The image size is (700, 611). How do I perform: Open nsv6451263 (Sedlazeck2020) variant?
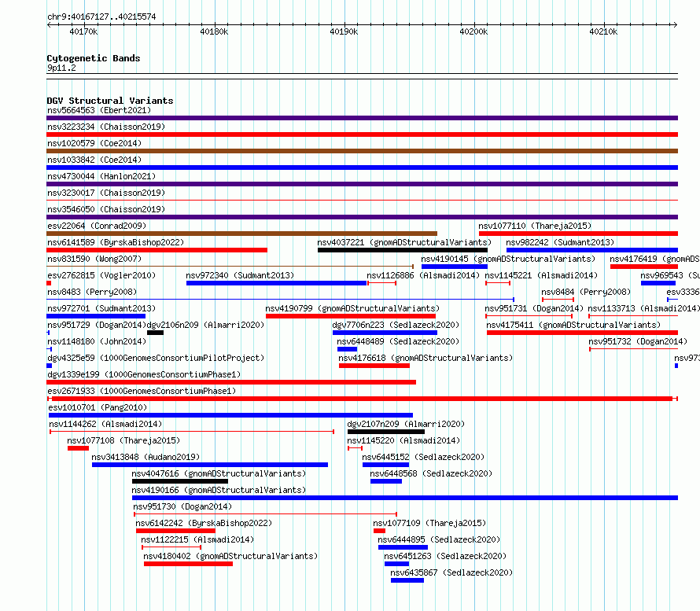pos(445,556)
